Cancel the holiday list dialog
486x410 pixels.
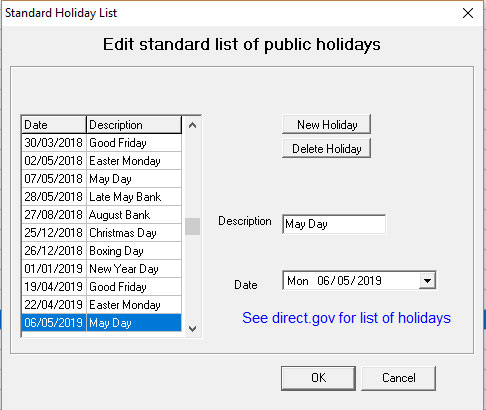[398, 378]
